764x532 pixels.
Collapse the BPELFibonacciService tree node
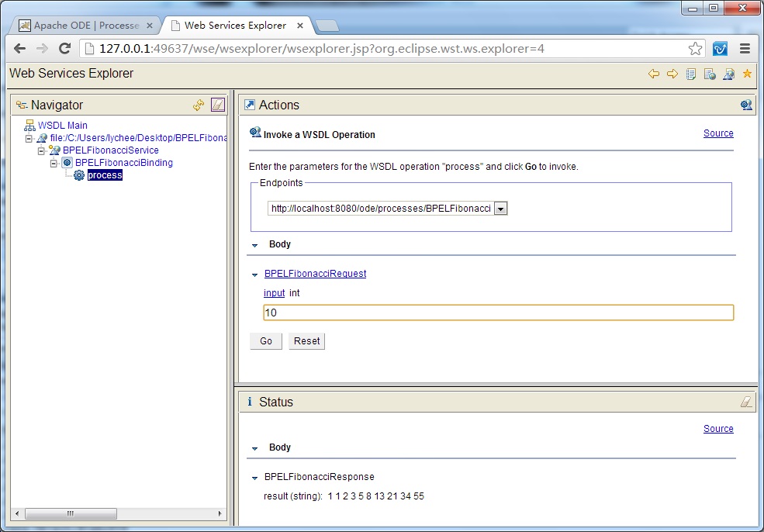point(42,150)
